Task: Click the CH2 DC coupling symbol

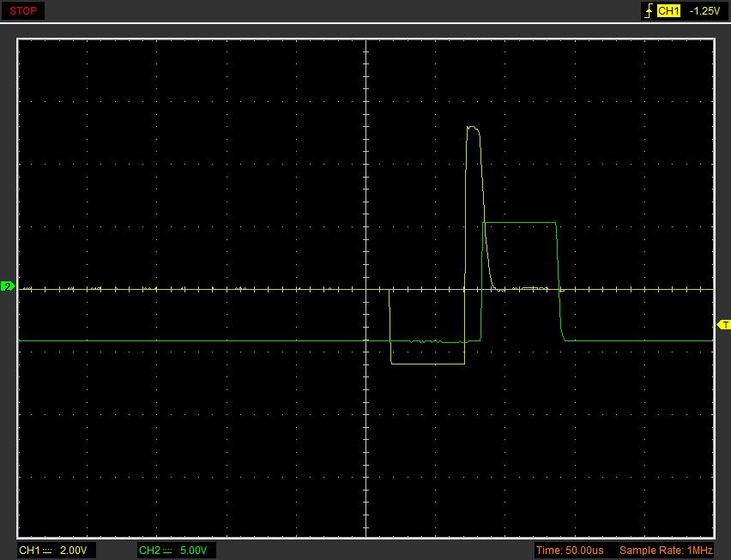Action: tap(167, 551)
